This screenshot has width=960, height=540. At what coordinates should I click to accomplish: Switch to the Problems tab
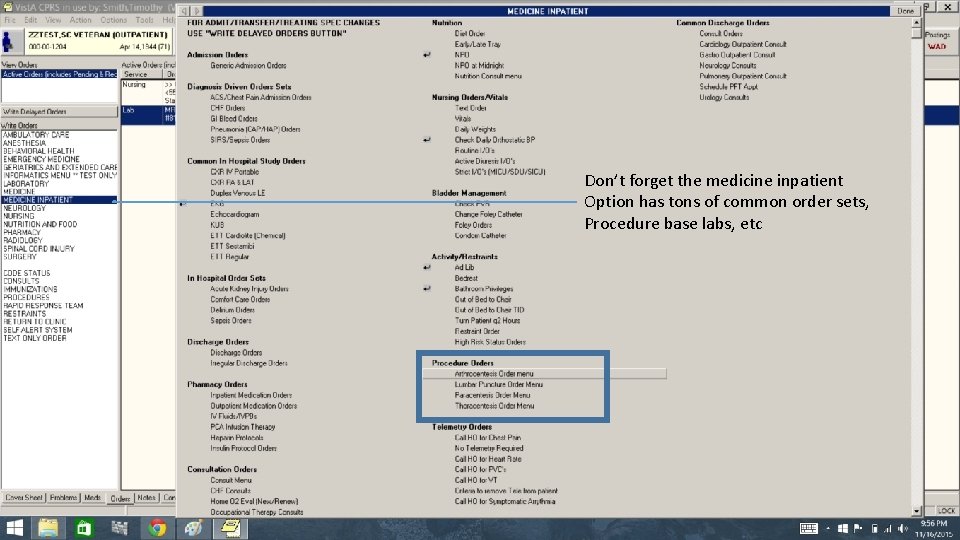[x=63, y=498]
